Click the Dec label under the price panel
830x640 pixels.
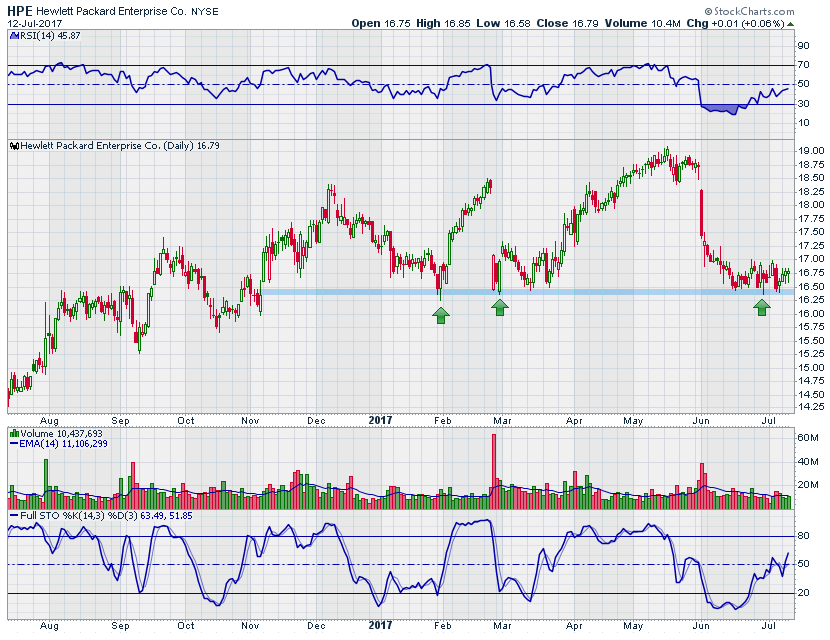pos(316,421)
